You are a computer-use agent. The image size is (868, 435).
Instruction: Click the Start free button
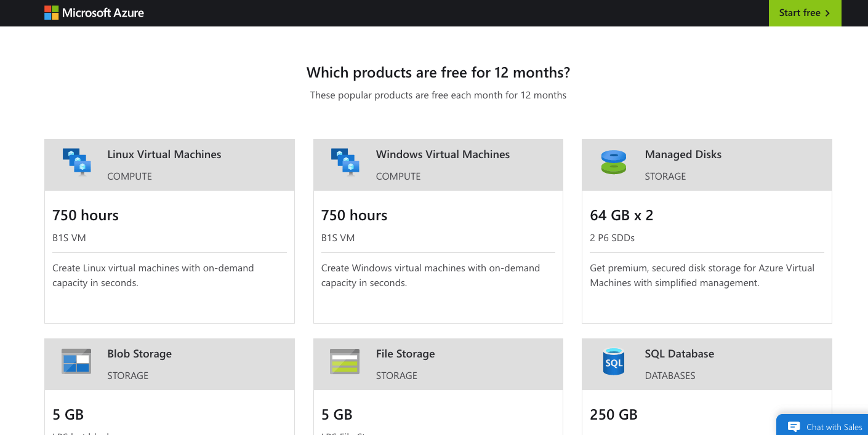(x=805, y=13)
